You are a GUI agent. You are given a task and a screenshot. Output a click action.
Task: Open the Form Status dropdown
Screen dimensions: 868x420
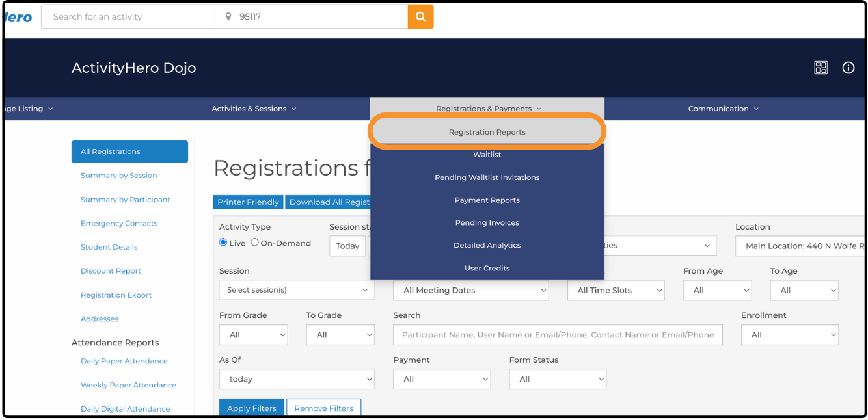(558, 379)
